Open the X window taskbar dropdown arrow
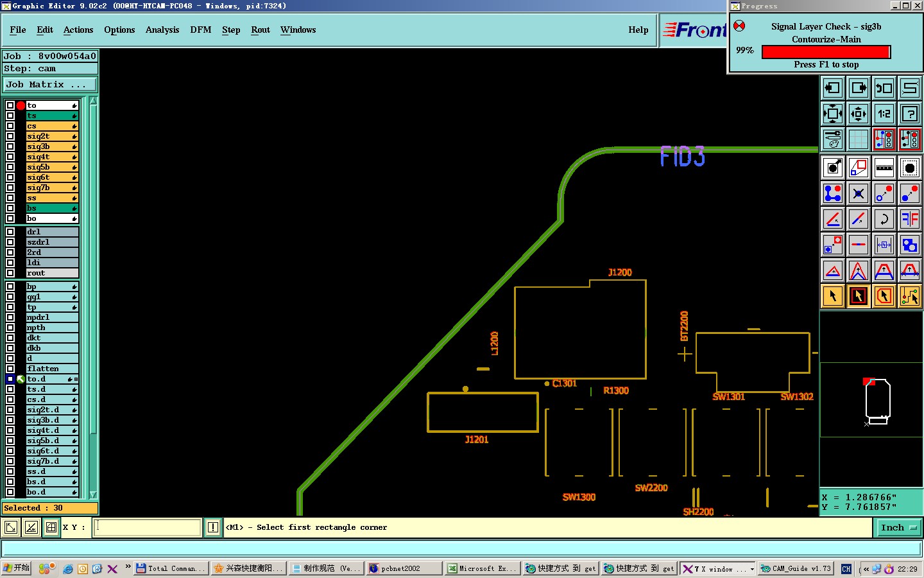The image size is (924, 578). pos(752,569)
